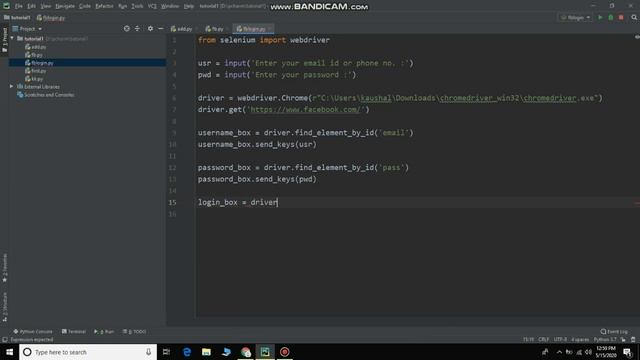Open the facebook.com URL link in code

tap(306, 109)
